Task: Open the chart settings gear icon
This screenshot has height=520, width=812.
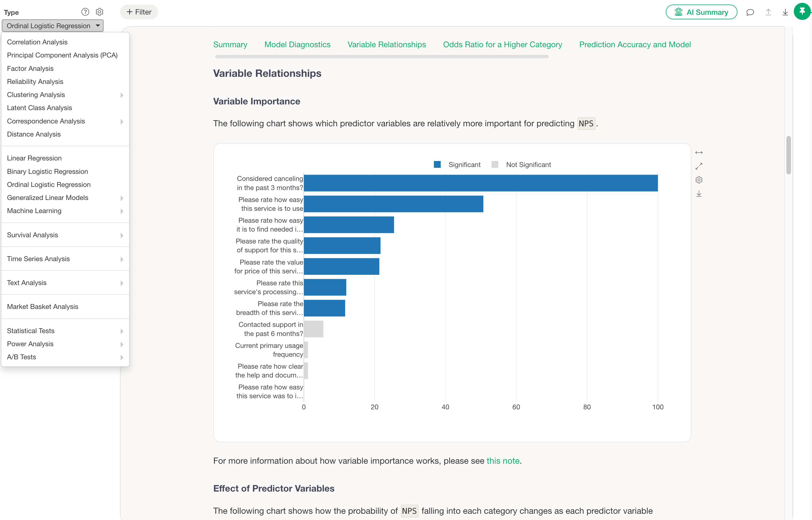Action: tap(698, 180)
